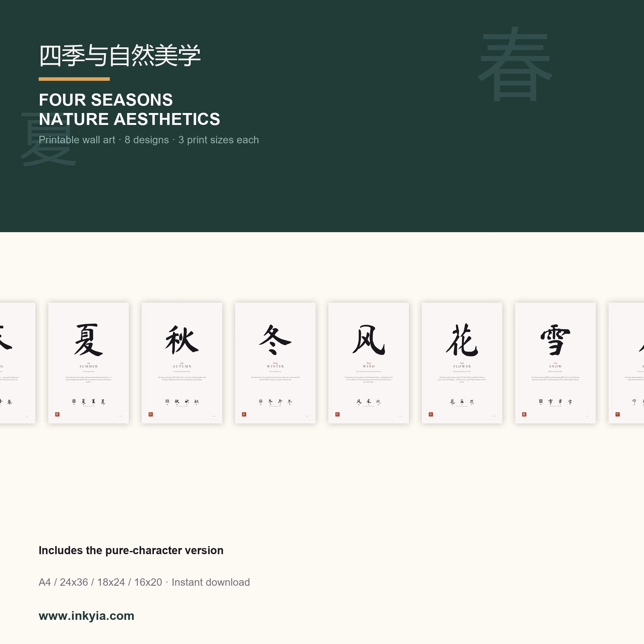Select the large 雪 calligraphy character

click(555, 340)
